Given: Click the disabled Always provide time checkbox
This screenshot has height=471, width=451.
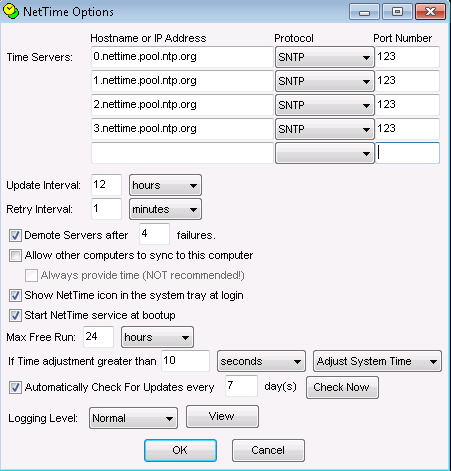Looking at the screenshot, I should (31, 275).
